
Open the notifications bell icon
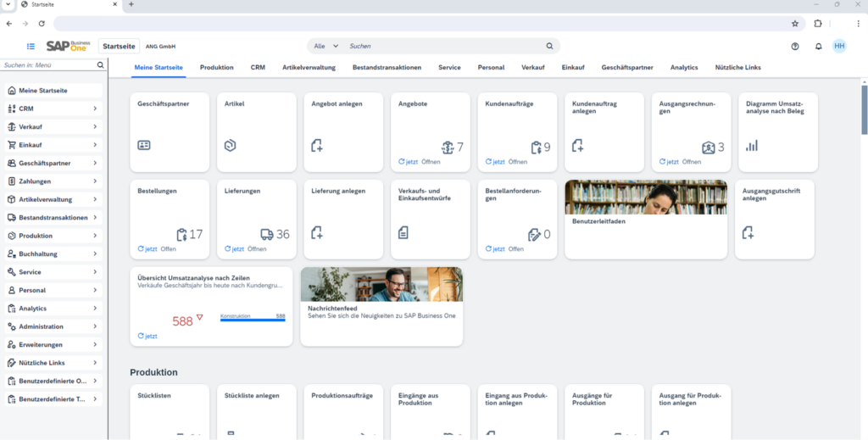pos(818,47)
